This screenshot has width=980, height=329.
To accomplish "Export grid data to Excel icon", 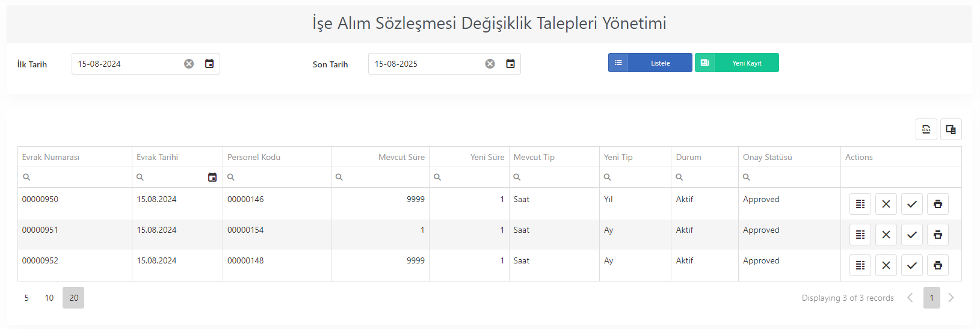I will tap(926, 129).
